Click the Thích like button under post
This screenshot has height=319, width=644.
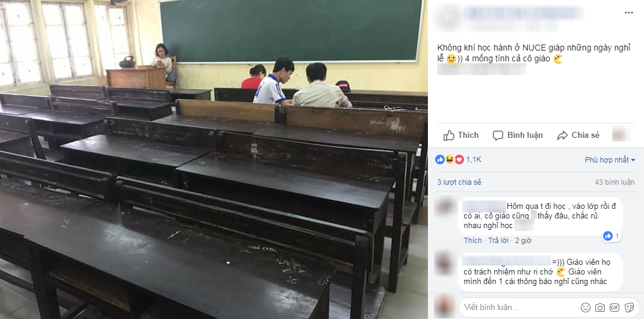click(x=461, y=135)
